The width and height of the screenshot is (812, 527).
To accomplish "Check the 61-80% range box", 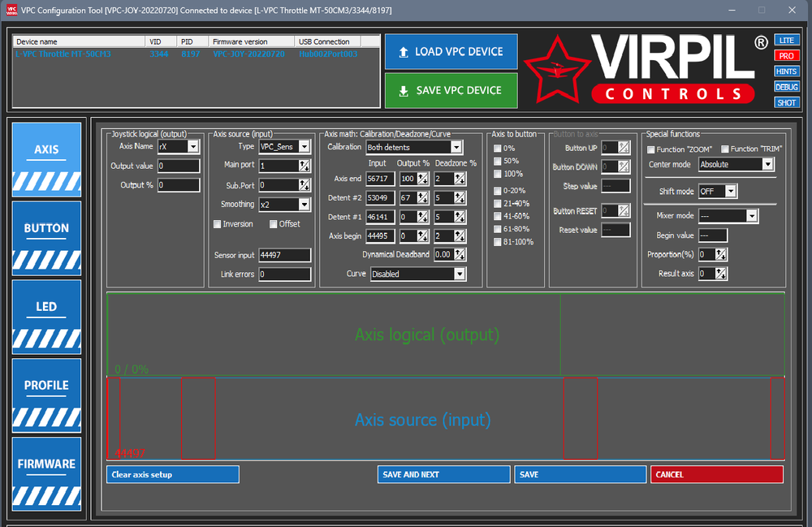I will click(x=498, y=229).
